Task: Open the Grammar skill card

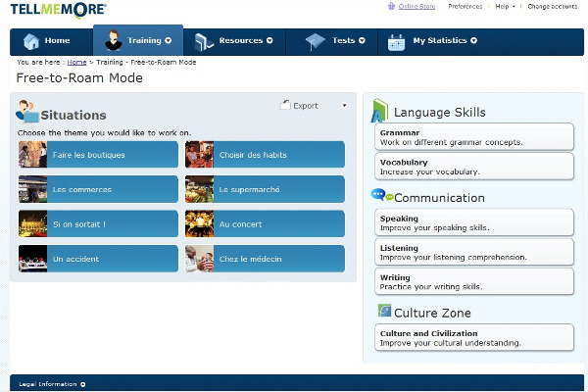Action: [x=474, y=137]
